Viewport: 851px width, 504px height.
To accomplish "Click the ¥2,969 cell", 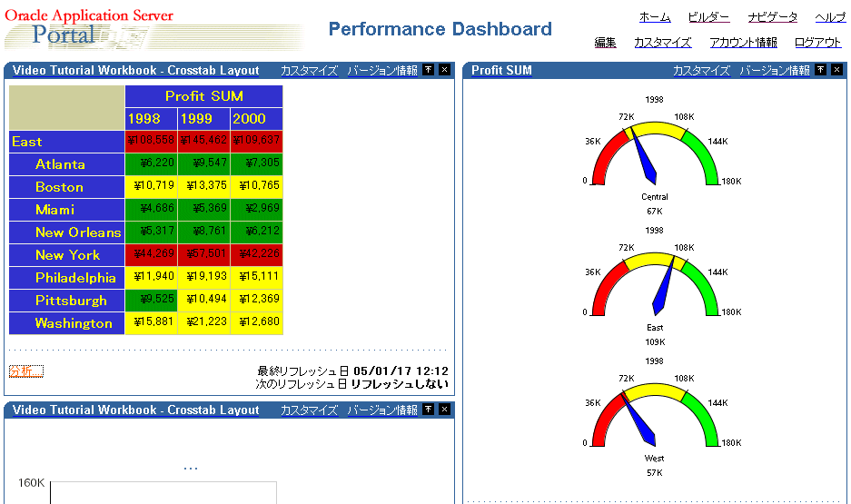I will tap(256, 209).
